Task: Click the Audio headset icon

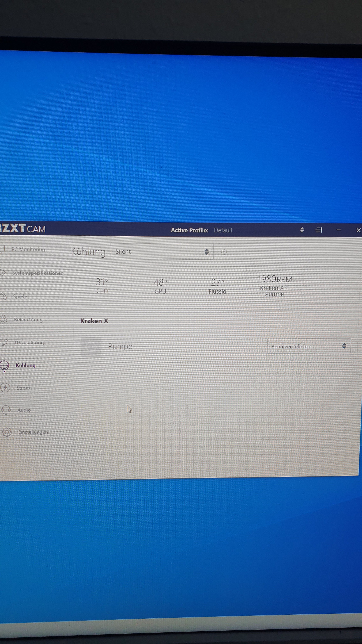Action: 6,410
